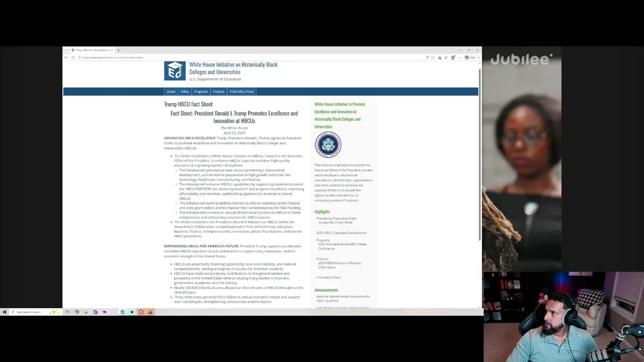Image resolution: width=644 pixels, height=362 pixels.
Task: Click the presidential seal image in sidebar
Action: tap(328, 145)
